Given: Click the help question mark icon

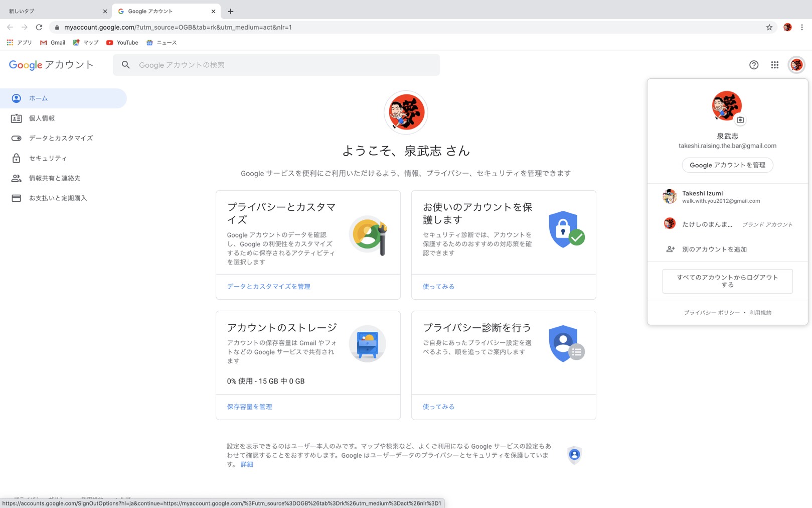Looking at the screenshot, I should pos(754,65).
